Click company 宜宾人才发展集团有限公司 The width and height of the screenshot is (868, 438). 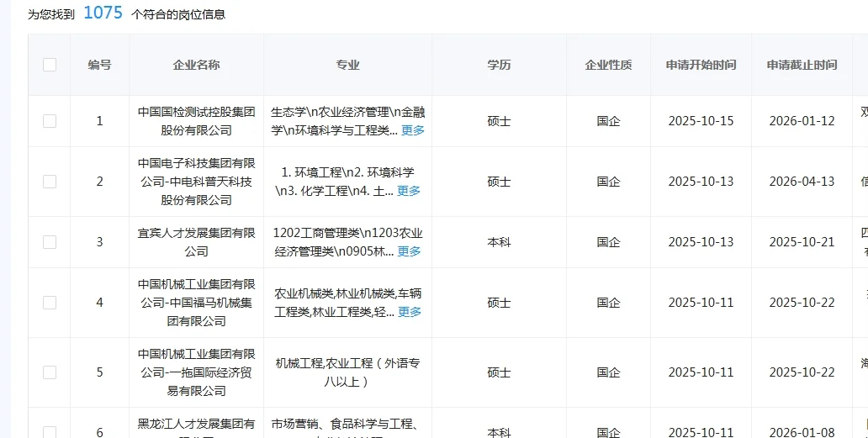(x=197, y=242)
